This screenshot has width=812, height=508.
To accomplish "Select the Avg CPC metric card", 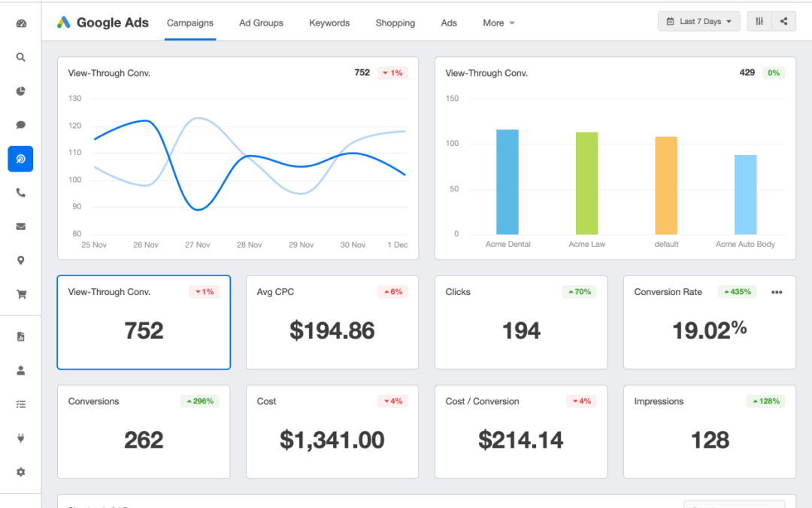I will [332, 323].
